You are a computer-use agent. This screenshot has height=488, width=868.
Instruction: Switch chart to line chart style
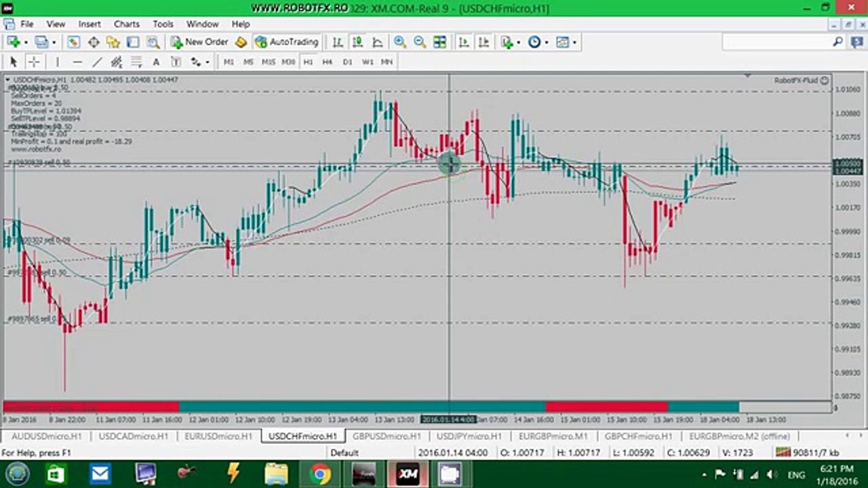click(378, 42)
